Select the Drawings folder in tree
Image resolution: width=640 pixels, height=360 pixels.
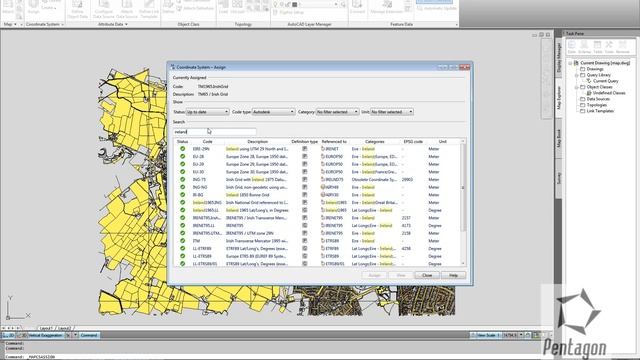pos(594,69)
